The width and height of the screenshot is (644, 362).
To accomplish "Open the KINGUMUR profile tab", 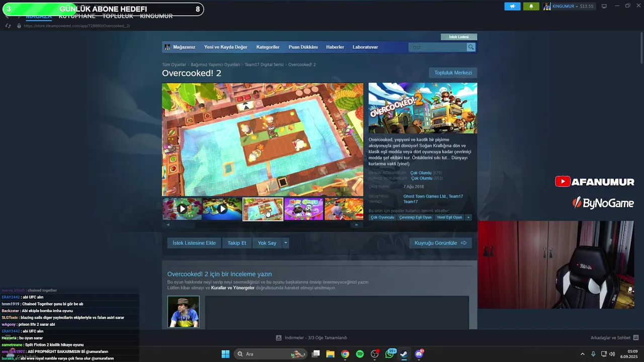I will (156, 16).
